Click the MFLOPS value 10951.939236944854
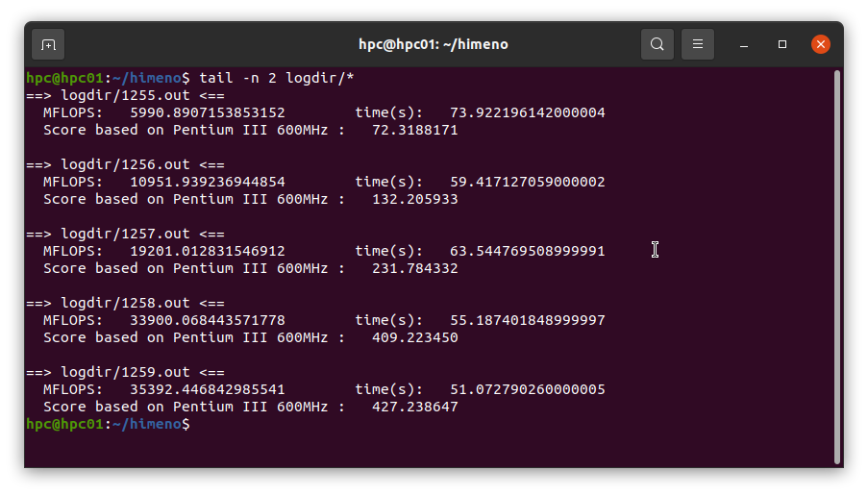 tap(208, 182)
